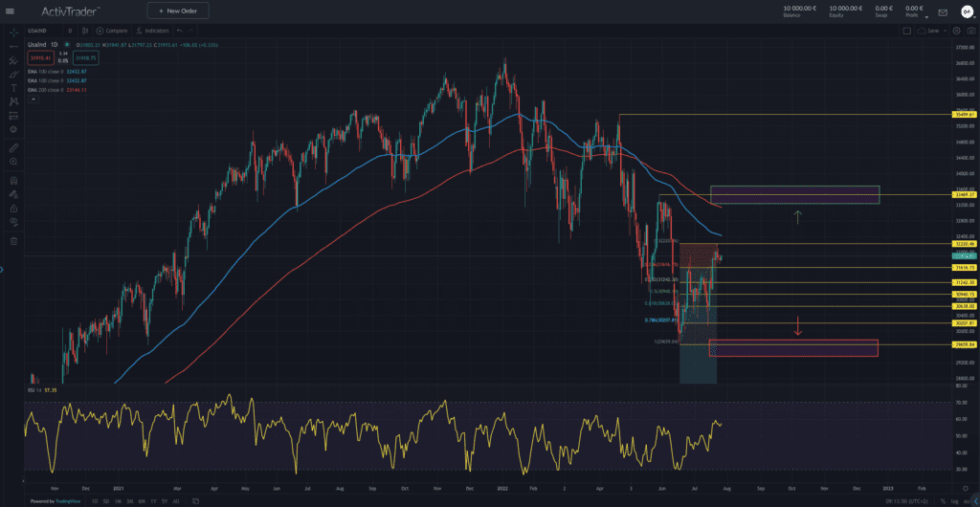Select the brush drawing tool
Image resolution: width=980 pixels, height=507 pixels.
click(x=13, y=75)
